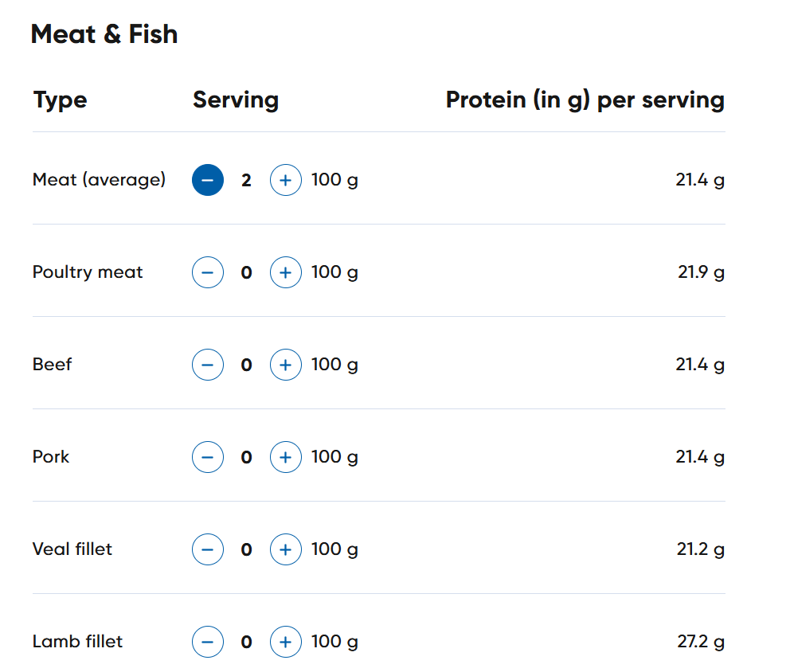Select the Meat & Fish heading
This screenshot has height=672, width=790.
click(104, 34)
